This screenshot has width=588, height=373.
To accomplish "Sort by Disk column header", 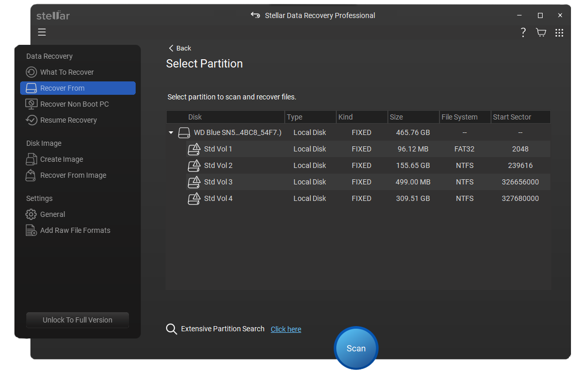I will click(225, 117).
